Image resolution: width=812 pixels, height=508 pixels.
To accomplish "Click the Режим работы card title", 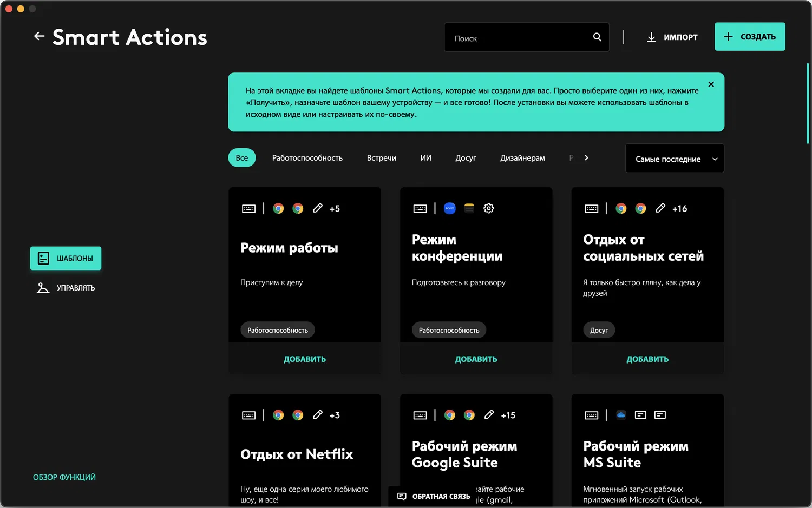I will [289, 248].
